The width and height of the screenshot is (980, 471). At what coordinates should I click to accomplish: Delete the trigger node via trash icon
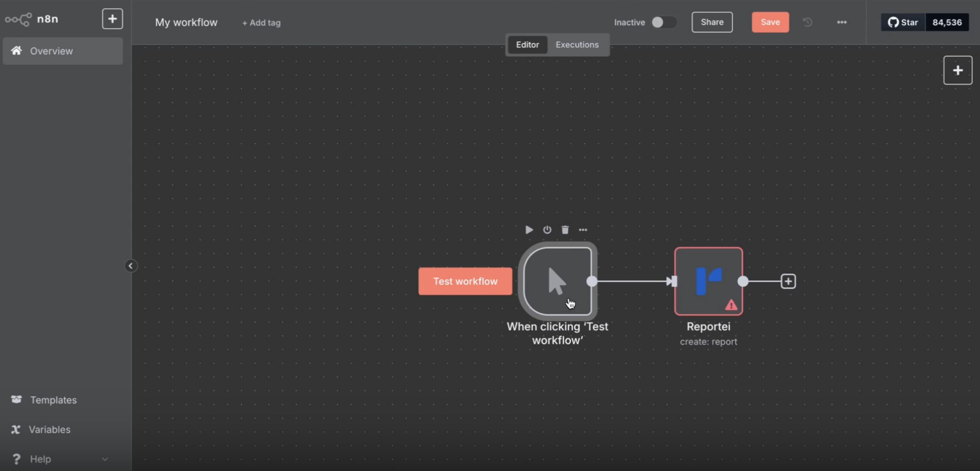(565, 230)
